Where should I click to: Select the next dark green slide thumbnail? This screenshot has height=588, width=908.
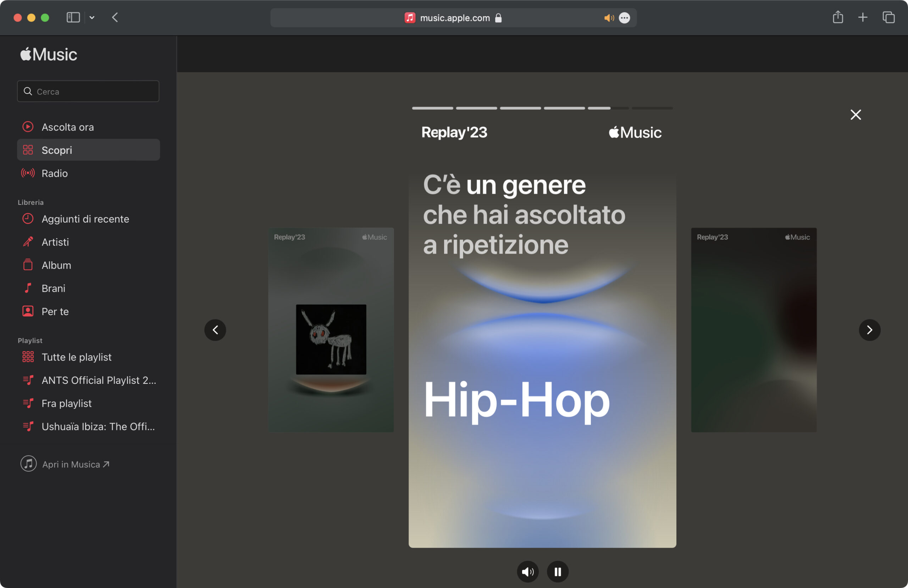[754, 330]
